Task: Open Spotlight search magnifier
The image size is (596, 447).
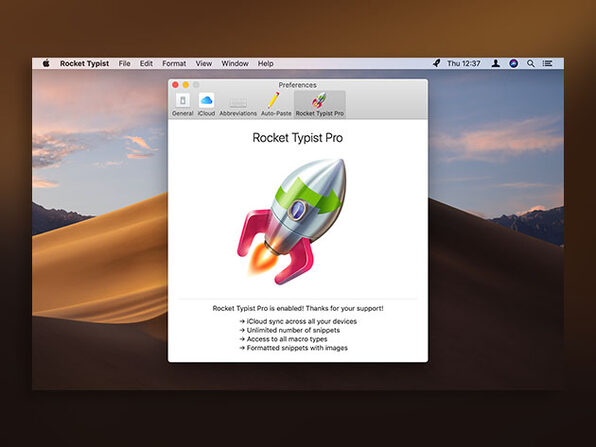Action: pos(531,63)
